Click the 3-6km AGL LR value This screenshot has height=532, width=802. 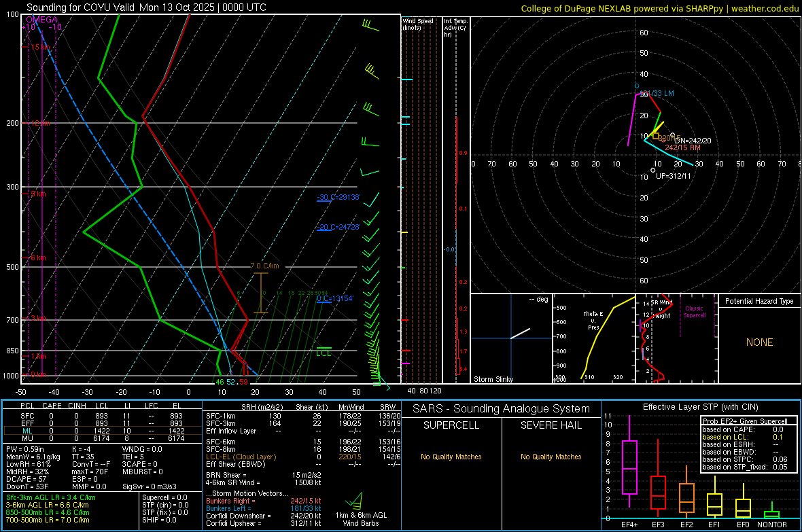(47, 505)
